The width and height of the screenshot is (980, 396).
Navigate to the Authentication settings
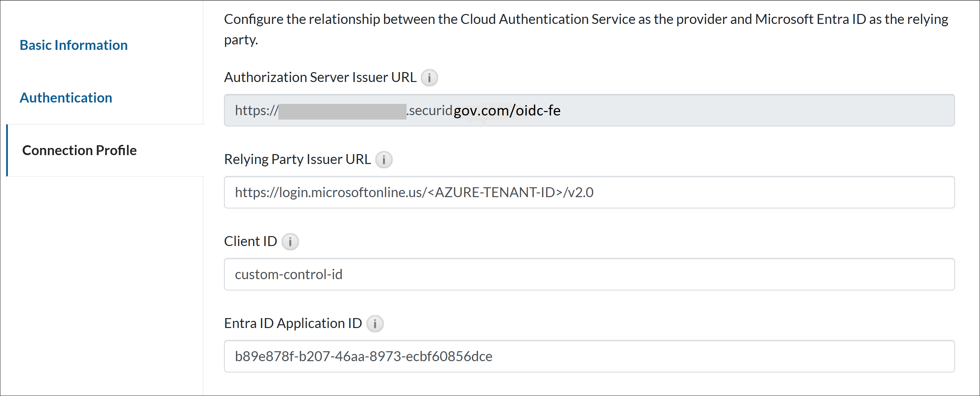[66, 98]
